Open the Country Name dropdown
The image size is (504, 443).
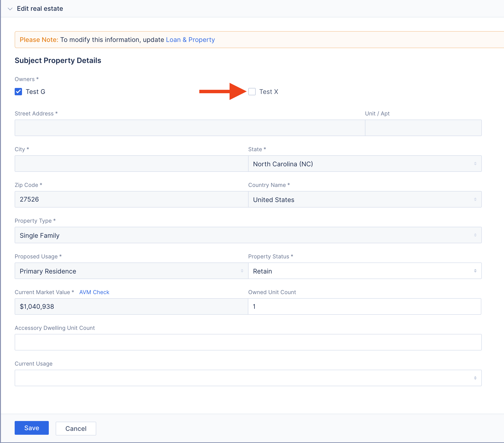point(365,199)
